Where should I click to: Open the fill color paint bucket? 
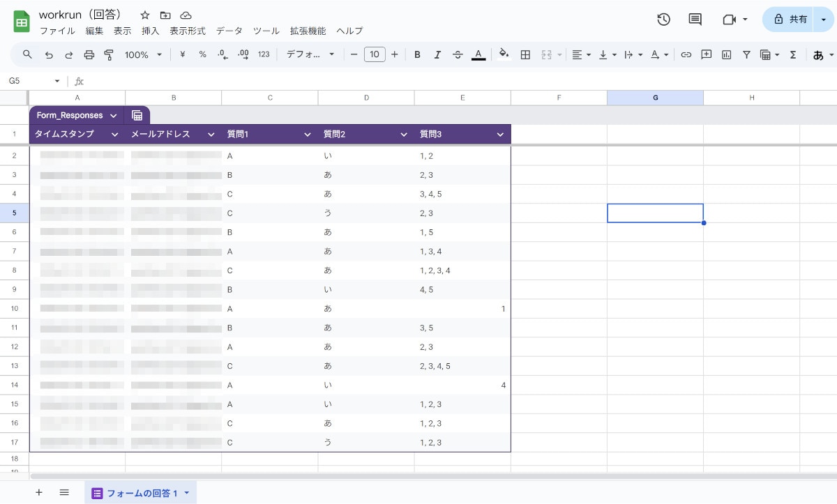[504, 54]
